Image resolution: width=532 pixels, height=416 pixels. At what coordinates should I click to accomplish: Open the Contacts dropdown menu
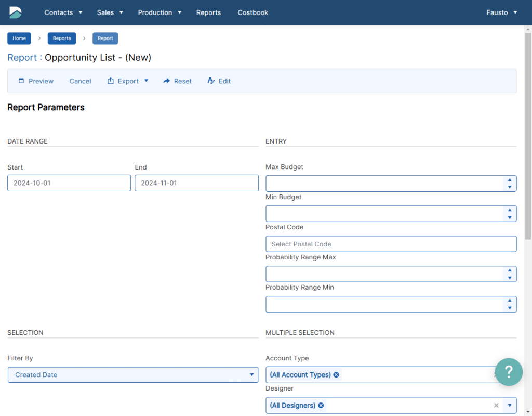(x=63, y=12)
